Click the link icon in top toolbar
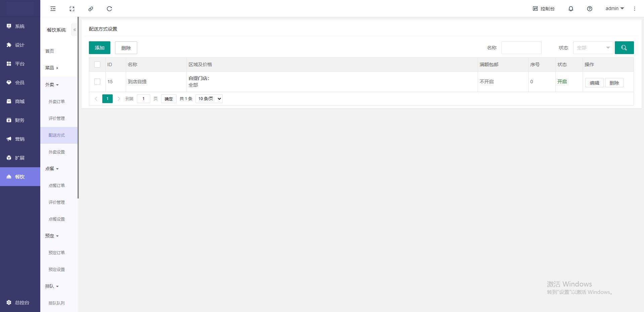This screenshot has width=644, height=312. coord(91,9)
